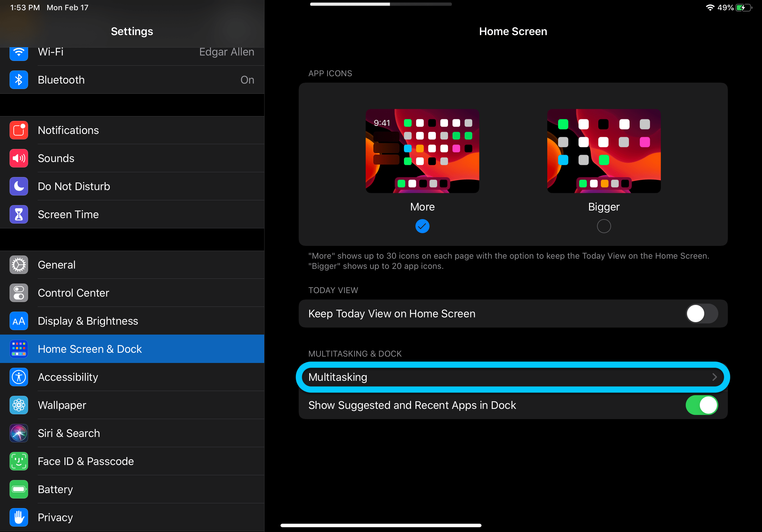
Task: Click the Siri & Search icon
Action: click(x=19, y=433)
